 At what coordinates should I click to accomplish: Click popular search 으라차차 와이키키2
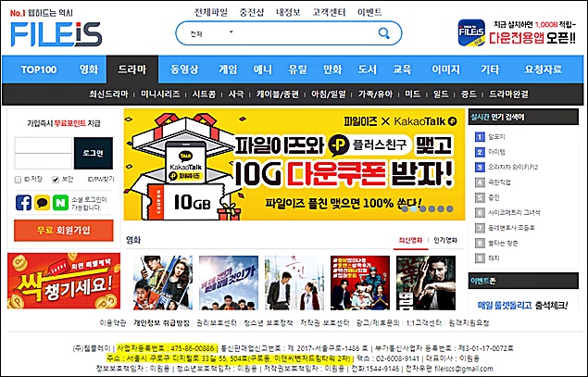(x=513, y=168)
